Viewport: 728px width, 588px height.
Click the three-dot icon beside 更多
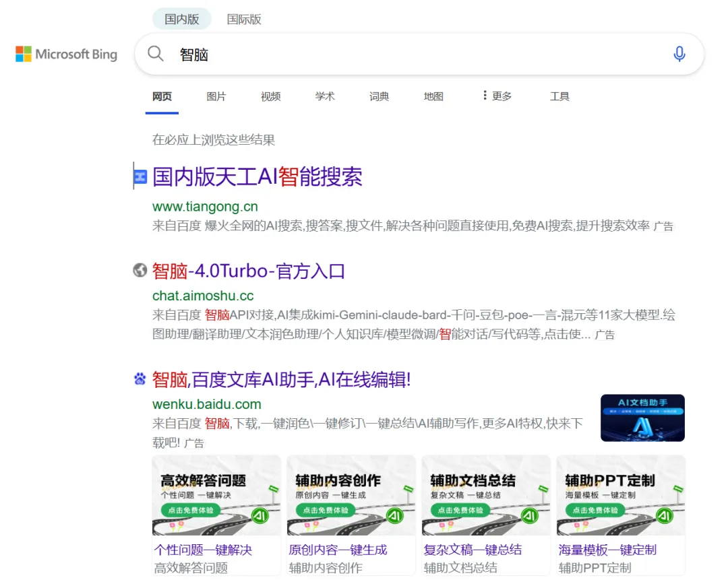(x=485, y=95)
